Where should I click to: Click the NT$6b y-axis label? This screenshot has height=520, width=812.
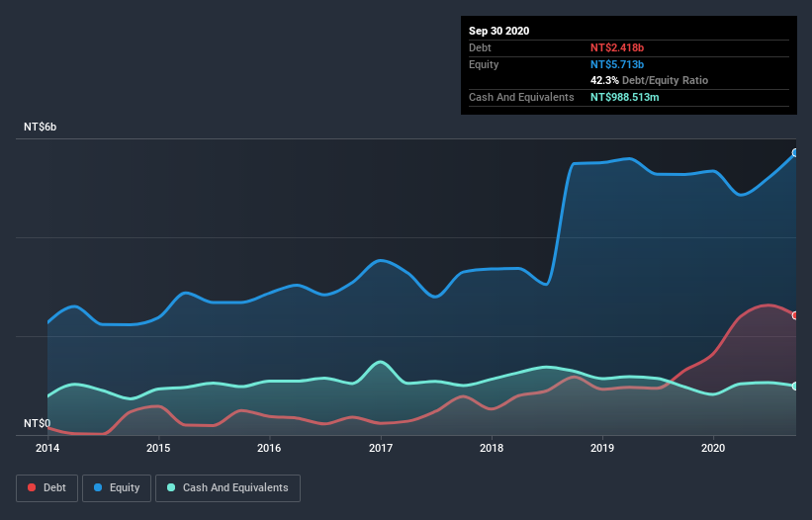[x=40, y=127]
